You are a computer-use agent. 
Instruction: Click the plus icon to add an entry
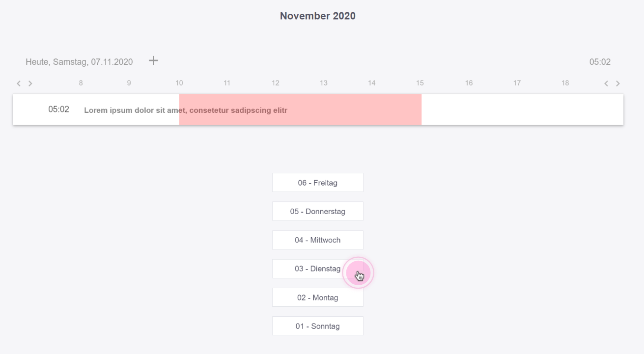click(154, 60)
